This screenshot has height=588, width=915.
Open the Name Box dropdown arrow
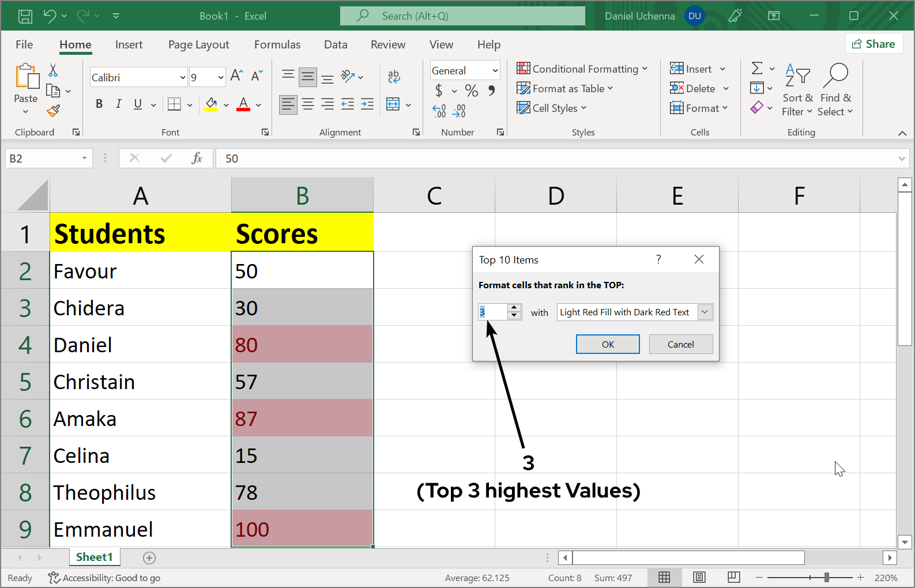tap(84, 158)
